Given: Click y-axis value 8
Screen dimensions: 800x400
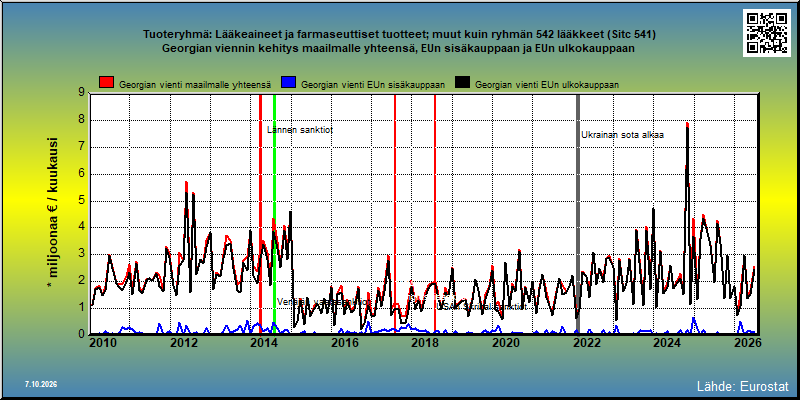Looking at the screenshot, I should pos(81,120).
